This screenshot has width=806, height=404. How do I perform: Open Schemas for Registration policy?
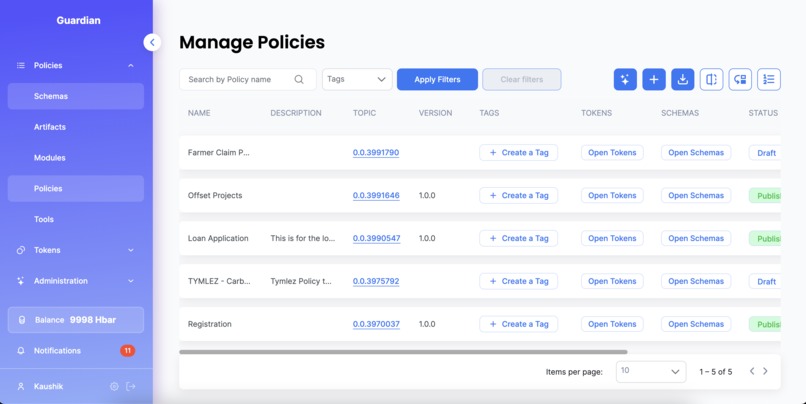pos(696,324)
